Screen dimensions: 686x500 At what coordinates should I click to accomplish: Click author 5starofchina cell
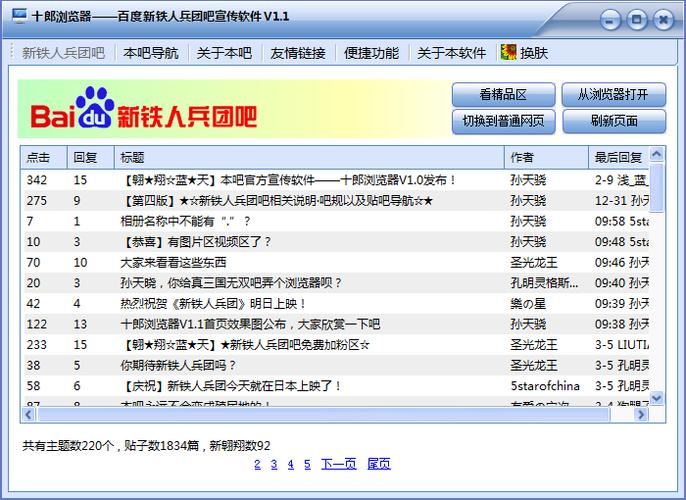545,385
